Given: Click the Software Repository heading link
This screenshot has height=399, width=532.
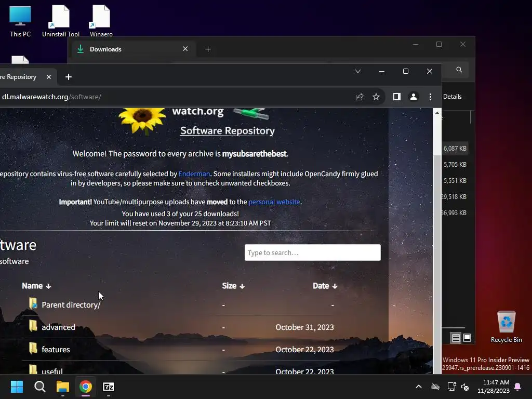Looking at the screenshot, I should point(228,130).
